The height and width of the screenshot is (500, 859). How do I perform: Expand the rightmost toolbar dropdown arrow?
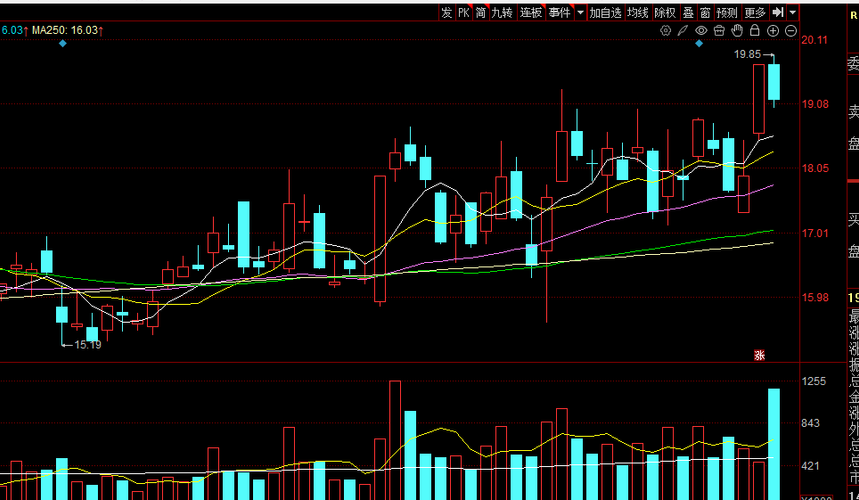point(793,13)
